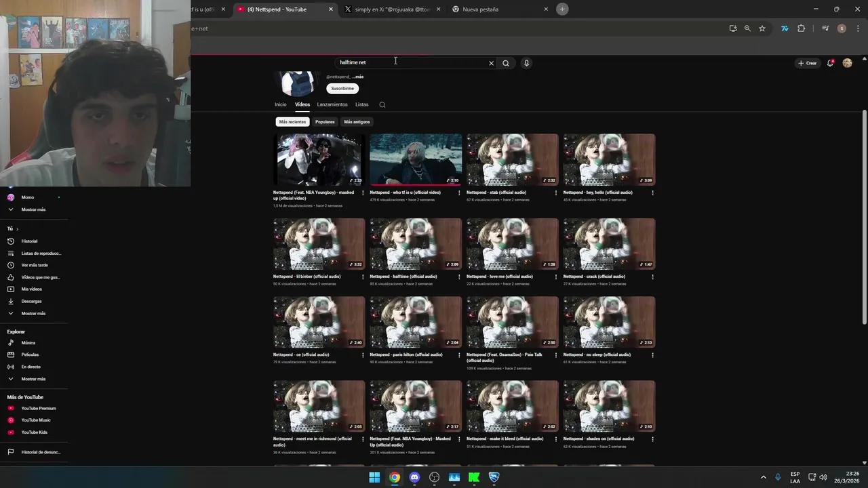Click the taskbar microphone tray icon
Image resolution: width=868 pixels, height=488 pixels.
778,477
